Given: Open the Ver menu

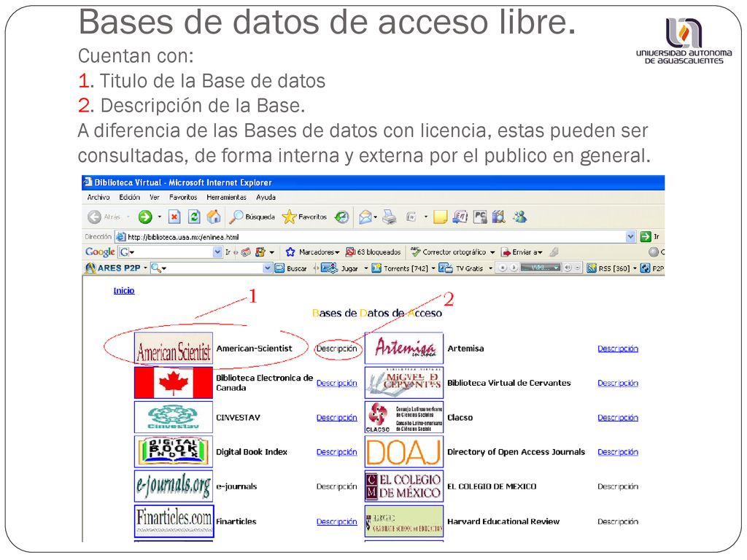Looking at the screenshot, I should [x=155, y=197].
